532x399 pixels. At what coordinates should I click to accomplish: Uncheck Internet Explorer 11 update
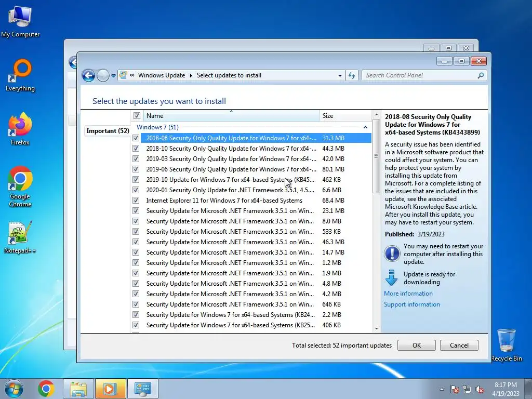136,200
